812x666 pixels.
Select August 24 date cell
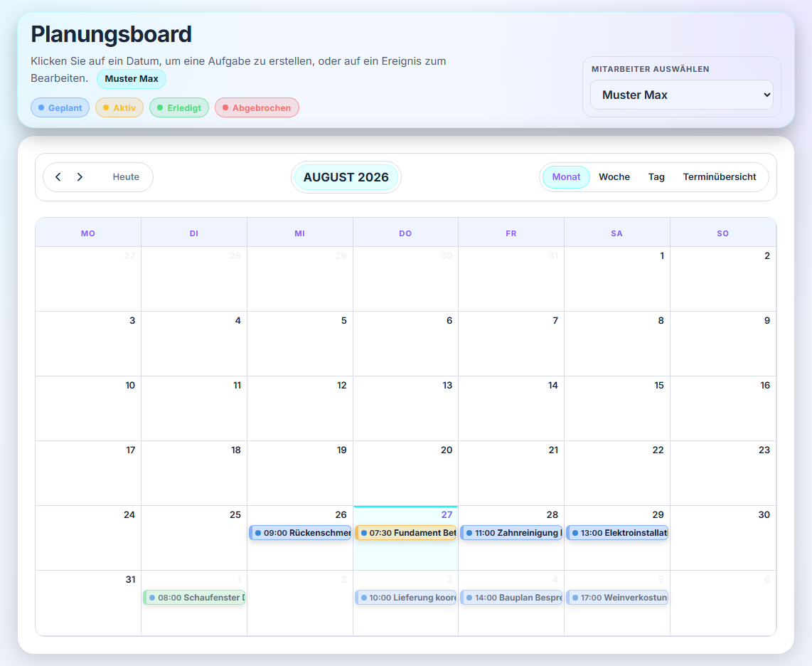[x=88, y=538]
